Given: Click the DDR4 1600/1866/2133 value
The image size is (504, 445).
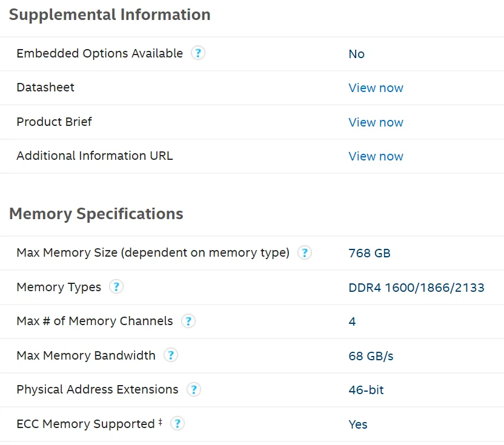Looking at the screenshot, I should click(416, 288).
